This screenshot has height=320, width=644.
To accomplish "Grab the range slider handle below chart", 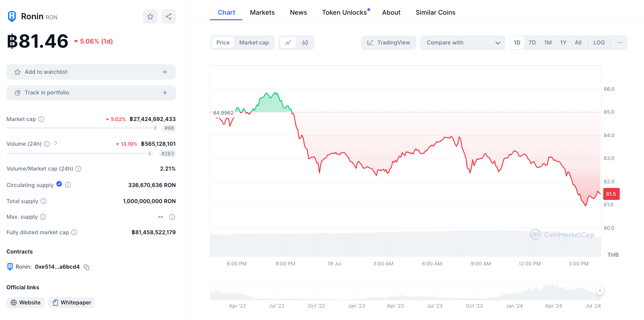I will click(x=600, y=291).
